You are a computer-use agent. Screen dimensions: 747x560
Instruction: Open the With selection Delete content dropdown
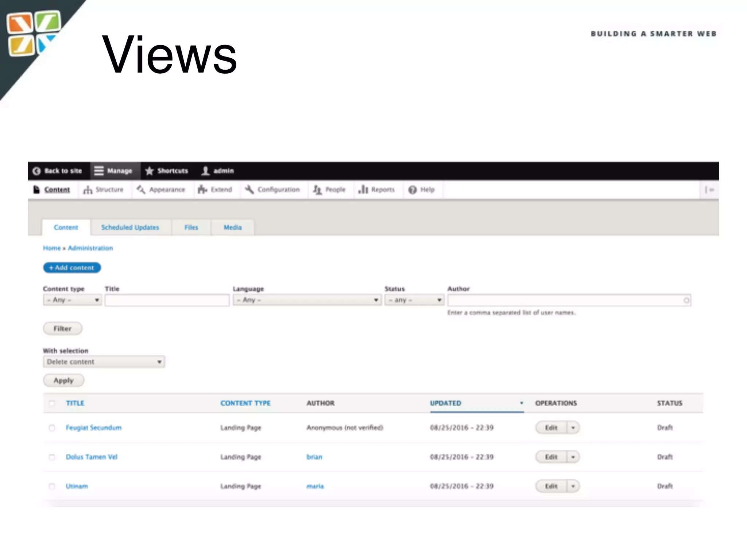[104, 362]
